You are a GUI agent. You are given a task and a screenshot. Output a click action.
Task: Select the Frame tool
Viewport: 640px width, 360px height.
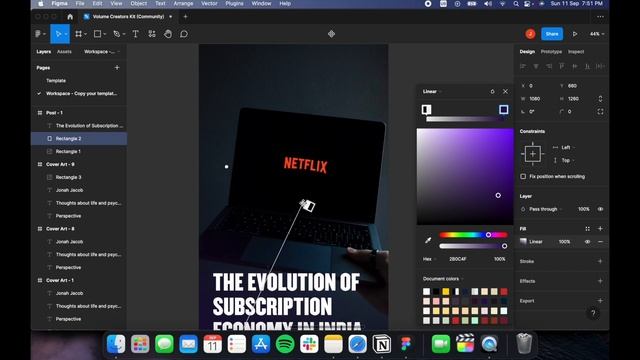(78, 34)
